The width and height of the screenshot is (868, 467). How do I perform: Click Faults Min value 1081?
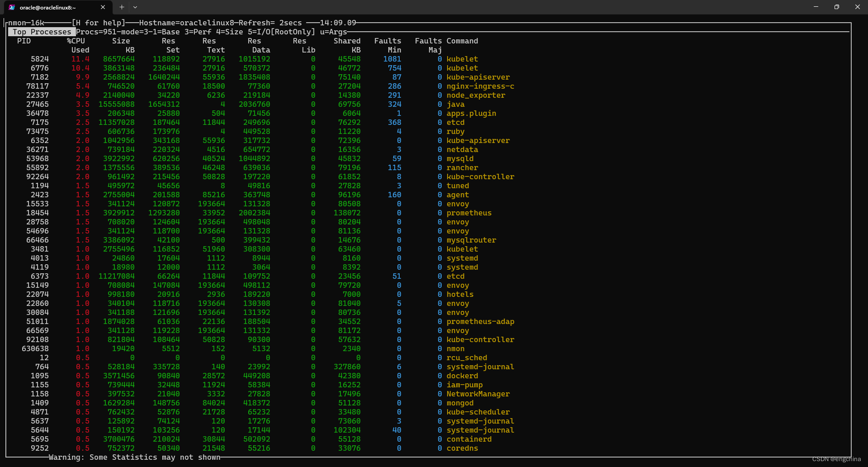(x=392, y=59)
